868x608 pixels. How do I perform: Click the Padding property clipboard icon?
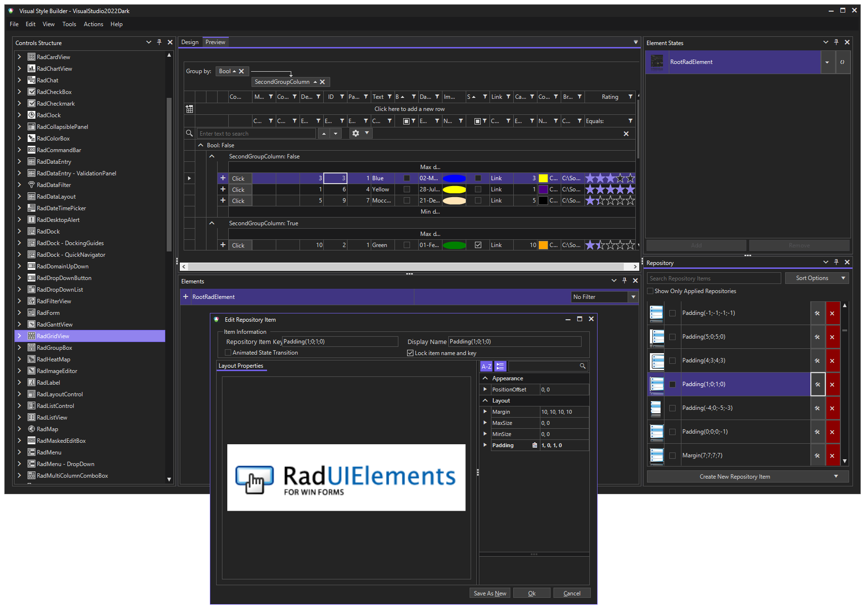pos(535,445)
